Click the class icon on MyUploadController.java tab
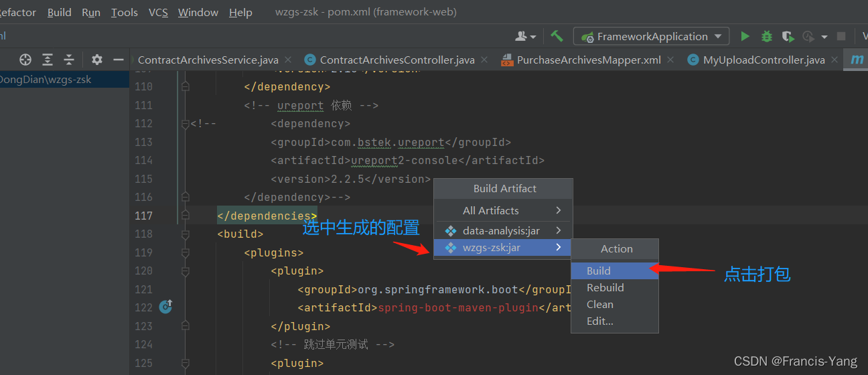The height and width of the screenshot is (375, 868). tap(693, 60)
